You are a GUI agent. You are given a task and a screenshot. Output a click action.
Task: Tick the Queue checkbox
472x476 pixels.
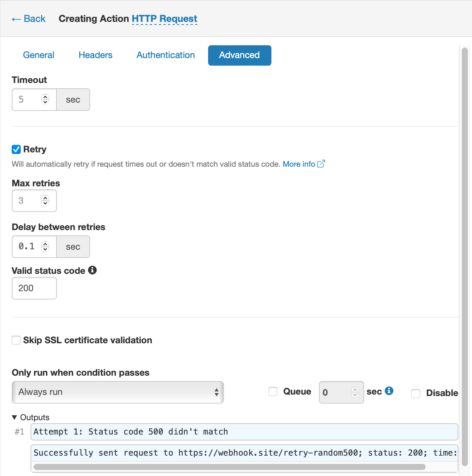pyautogui.click(x=273, y=392)
